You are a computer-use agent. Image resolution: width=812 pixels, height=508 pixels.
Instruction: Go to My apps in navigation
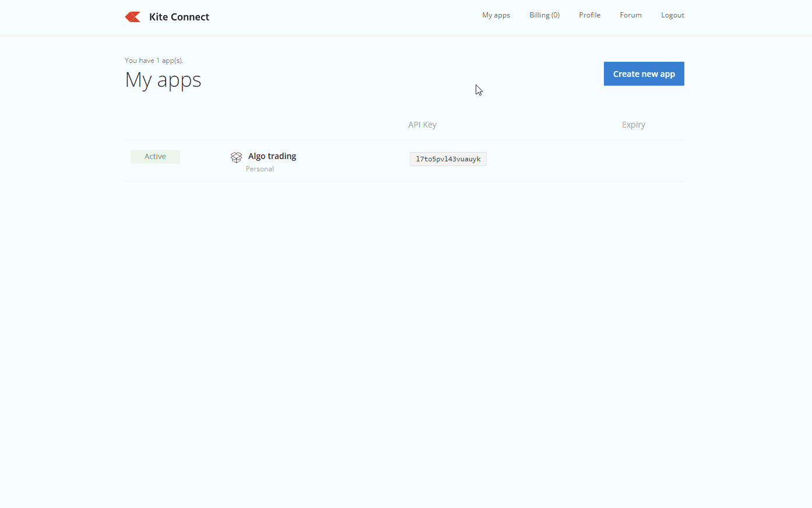point(495,15)
